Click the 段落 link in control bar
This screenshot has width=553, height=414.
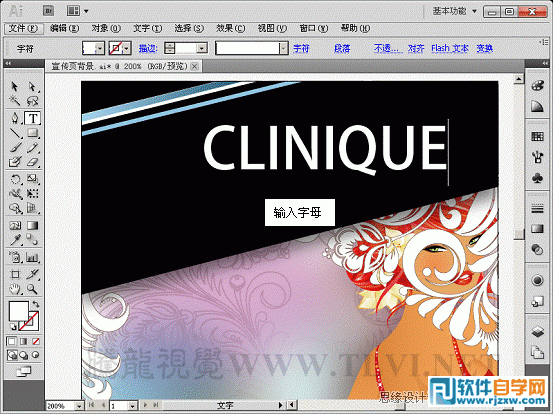pos(342,48)
